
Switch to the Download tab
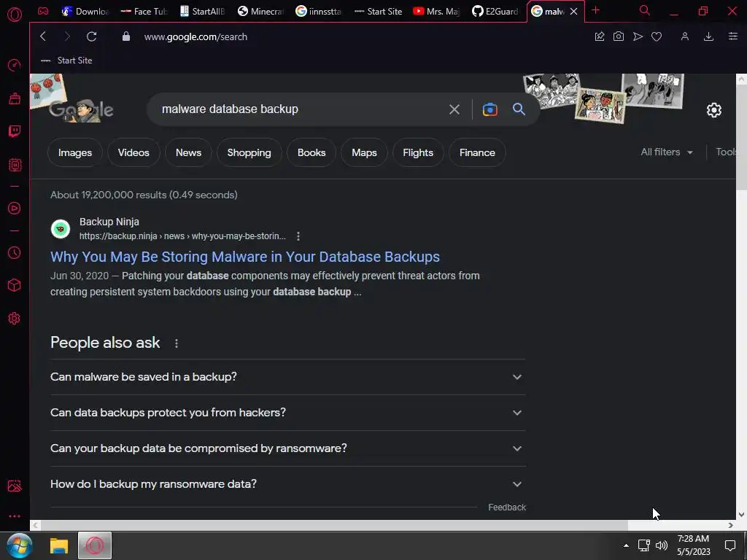(x=85, y=11)
